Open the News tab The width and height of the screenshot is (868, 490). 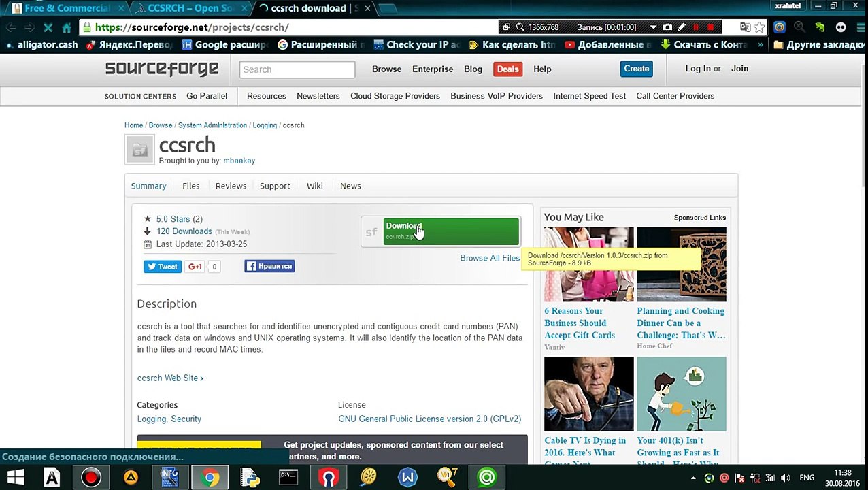coord(350,186)
